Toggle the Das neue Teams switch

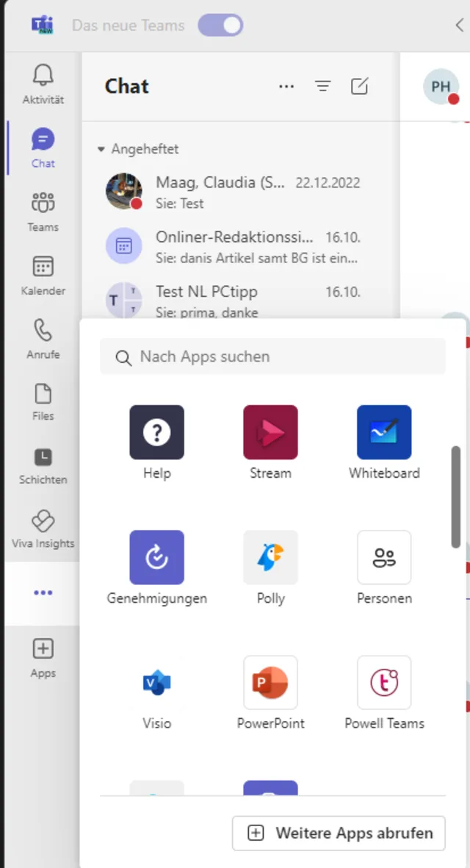point(220,26)
